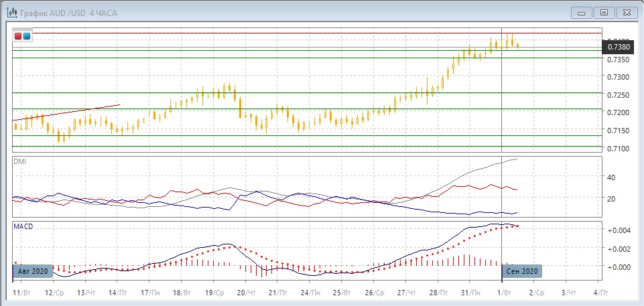
Task: Click the +0.004 level on MACD scale
Action: [x=617, y=230]
